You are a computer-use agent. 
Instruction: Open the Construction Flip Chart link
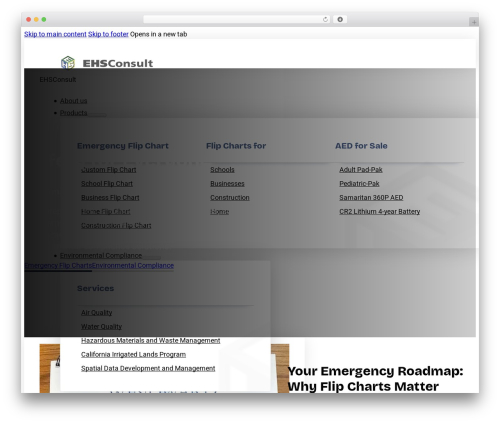tap(116, 226)
